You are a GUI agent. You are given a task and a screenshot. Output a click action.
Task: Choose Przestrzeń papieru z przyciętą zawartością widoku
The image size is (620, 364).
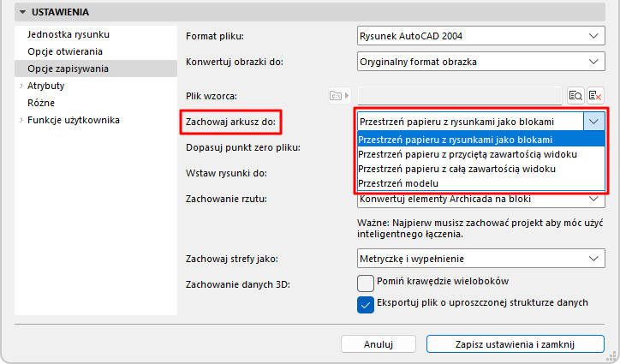tap(467, 154)
